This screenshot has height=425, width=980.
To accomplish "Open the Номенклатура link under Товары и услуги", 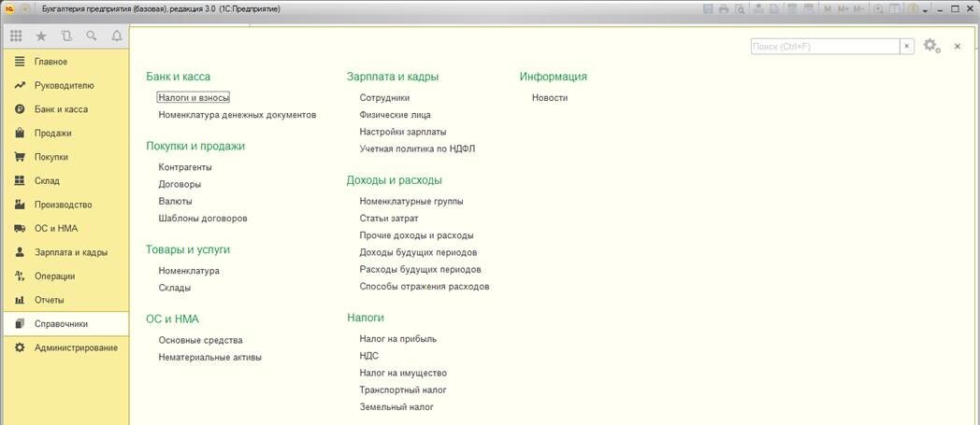I will tap(189, 271).
